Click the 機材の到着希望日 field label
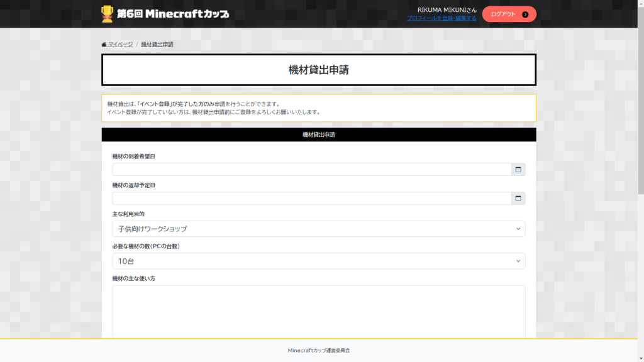 133,156
